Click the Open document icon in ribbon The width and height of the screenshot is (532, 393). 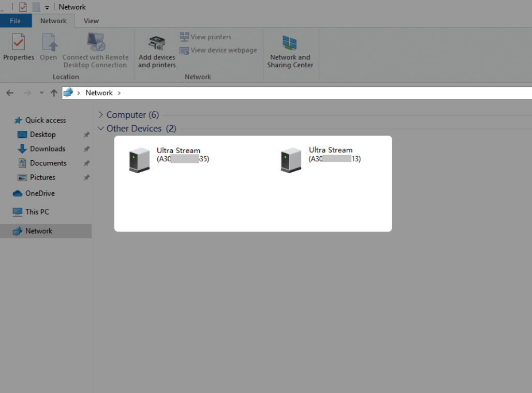50,42
